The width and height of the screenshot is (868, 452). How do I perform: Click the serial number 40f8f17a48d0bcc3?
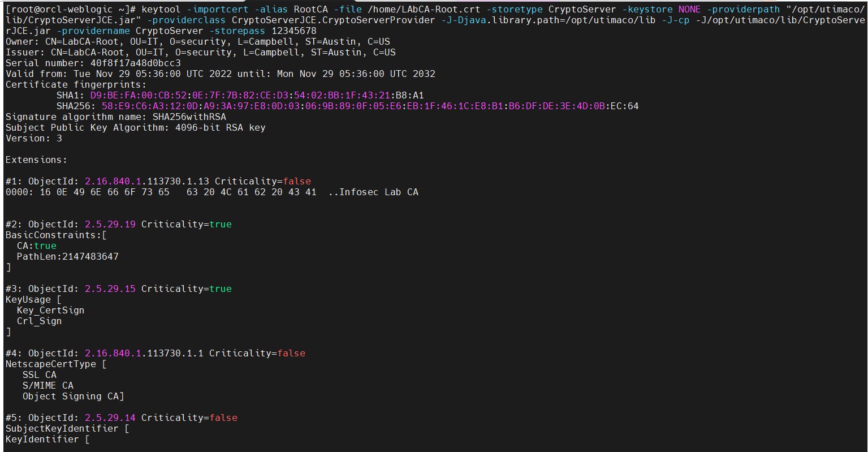(x=136, y=63)
